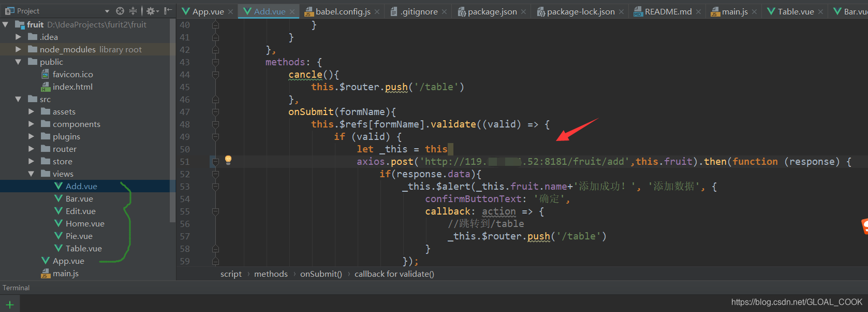This screenshot has width=868, height=312.
Task: Switch to the App.vue tab
Action: (x=208, y=11)
